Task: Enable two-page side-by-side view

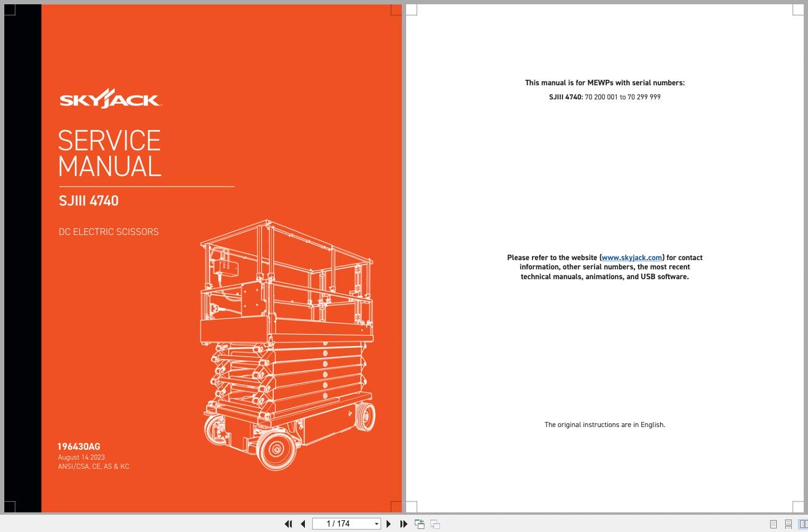Action: [x=801, y=524]
